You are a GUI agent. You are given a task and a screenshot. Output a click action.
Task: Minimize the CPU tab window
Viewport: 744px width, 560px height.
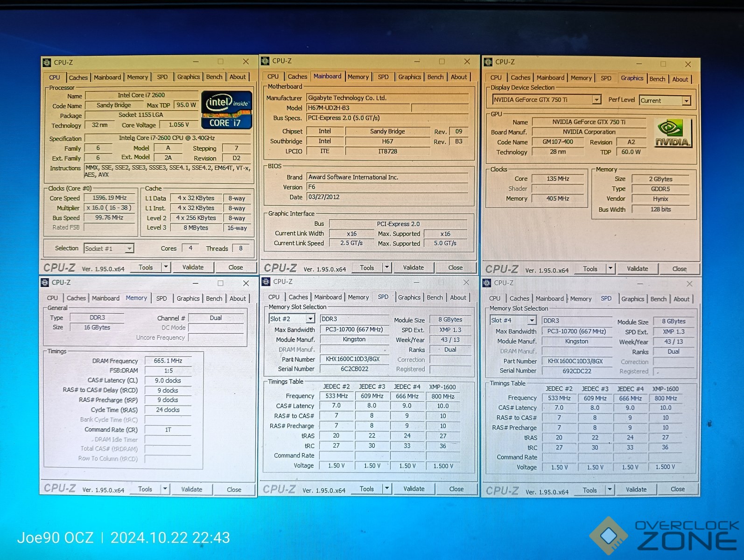pyautogui.click(x=196, y=62)
